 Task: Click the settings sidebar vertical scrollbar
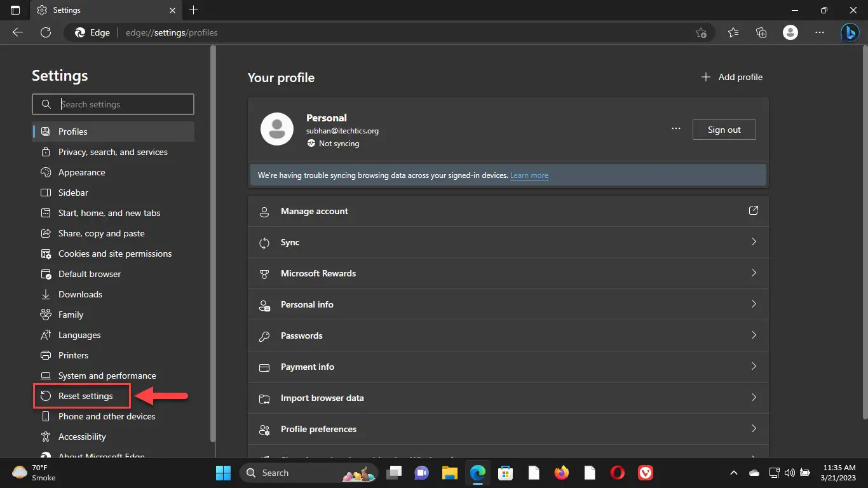click(213, 244)
